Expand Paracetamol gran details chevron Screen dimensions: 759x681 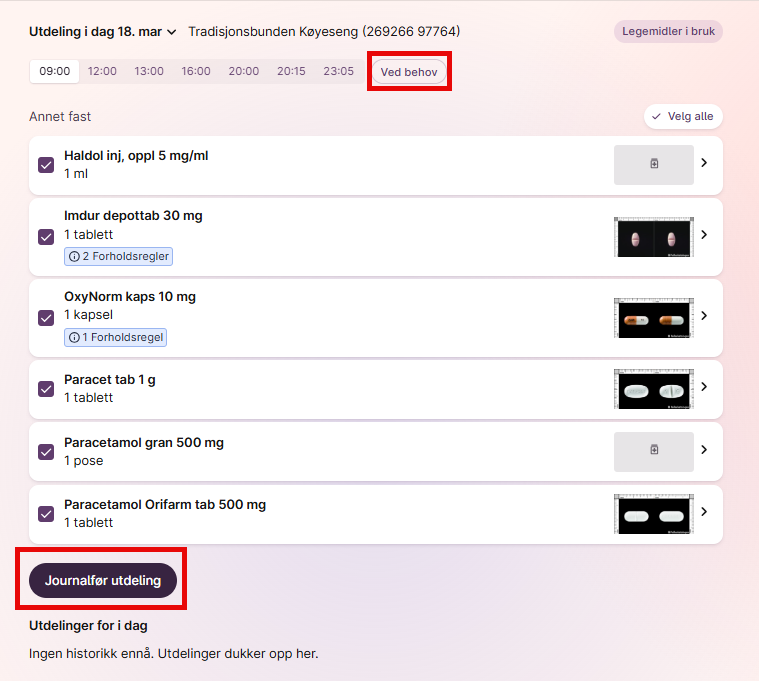pyautogui.click(x=704, y=450)
